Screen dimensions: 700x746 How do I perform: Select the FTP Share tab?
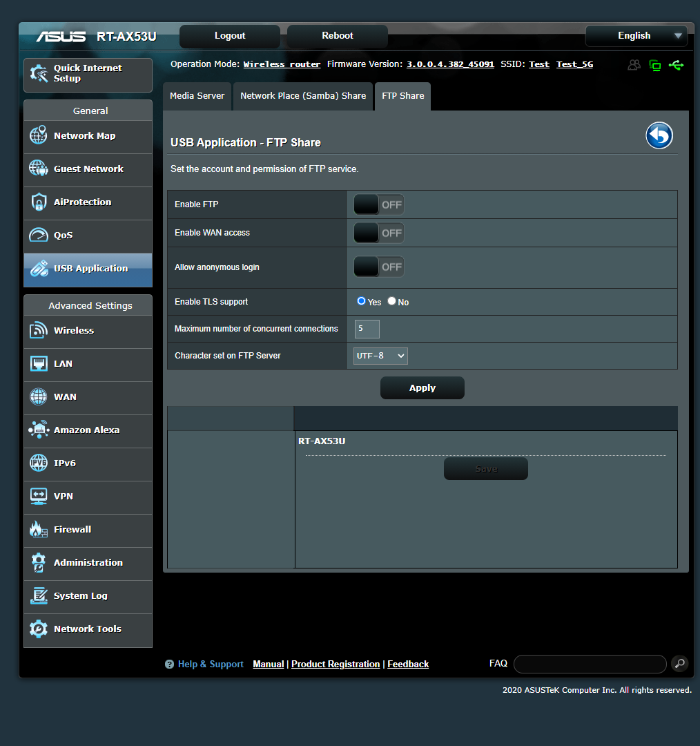[402, 96]
